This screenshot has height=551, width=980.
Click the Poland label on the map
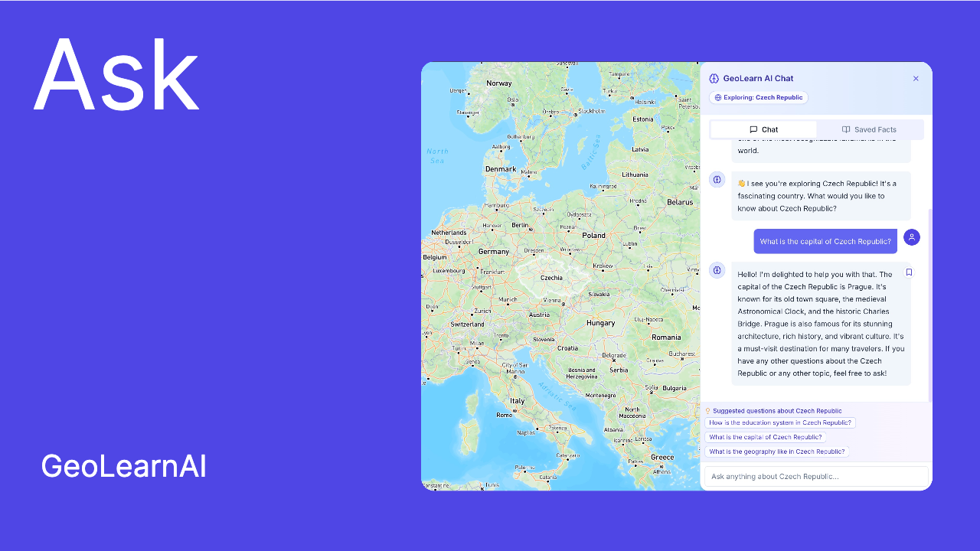pos(593,236)
